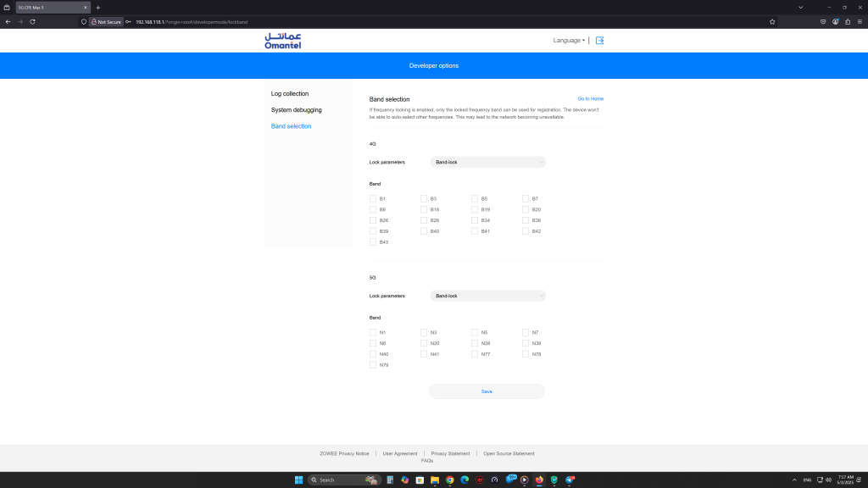The width and height of the screenshot is (868, 488).
Task: Open the 5G Band-lock dropdown
Action: (487, 296)
